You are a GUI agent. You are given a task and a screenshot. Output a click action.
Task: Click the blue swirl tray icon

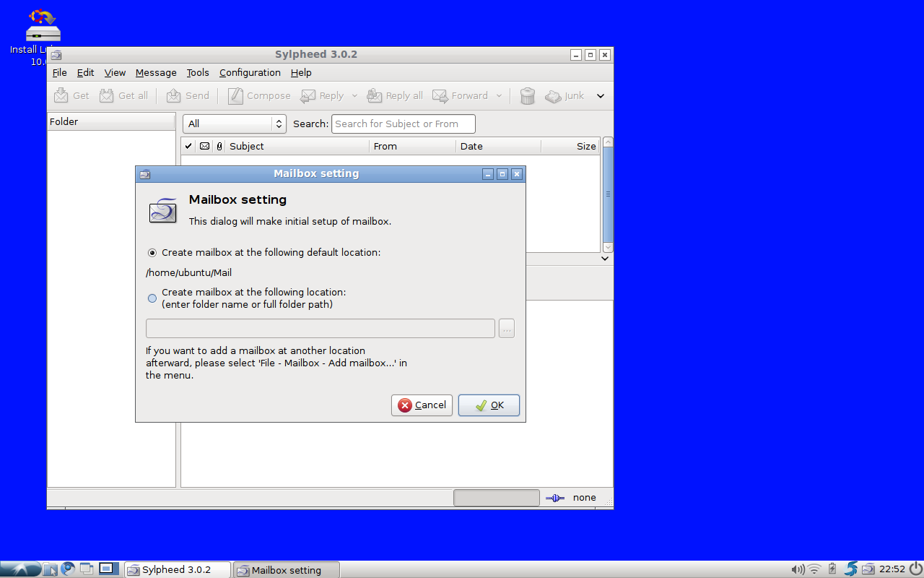851,569
